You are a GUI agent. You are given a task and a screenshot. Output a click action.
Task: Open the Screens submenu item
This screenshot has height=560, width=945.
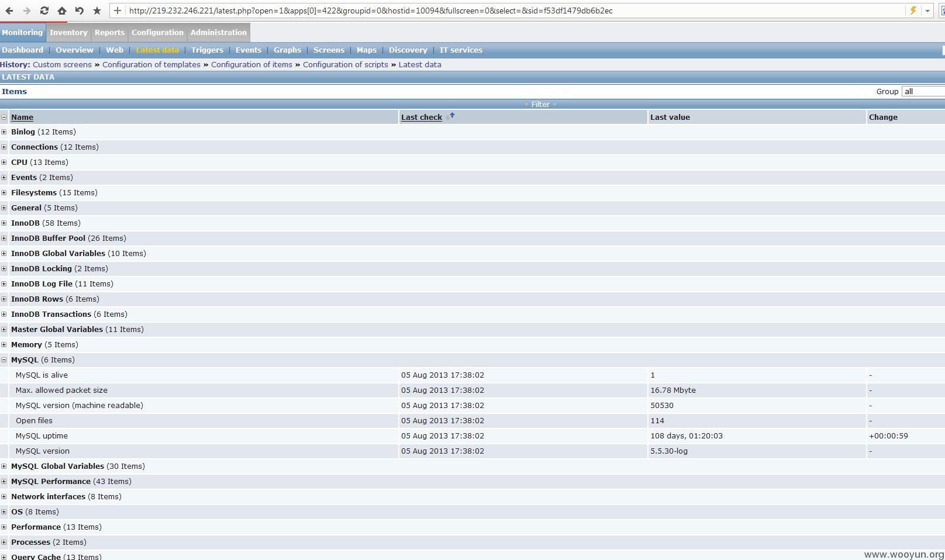[x=329, y=50]
